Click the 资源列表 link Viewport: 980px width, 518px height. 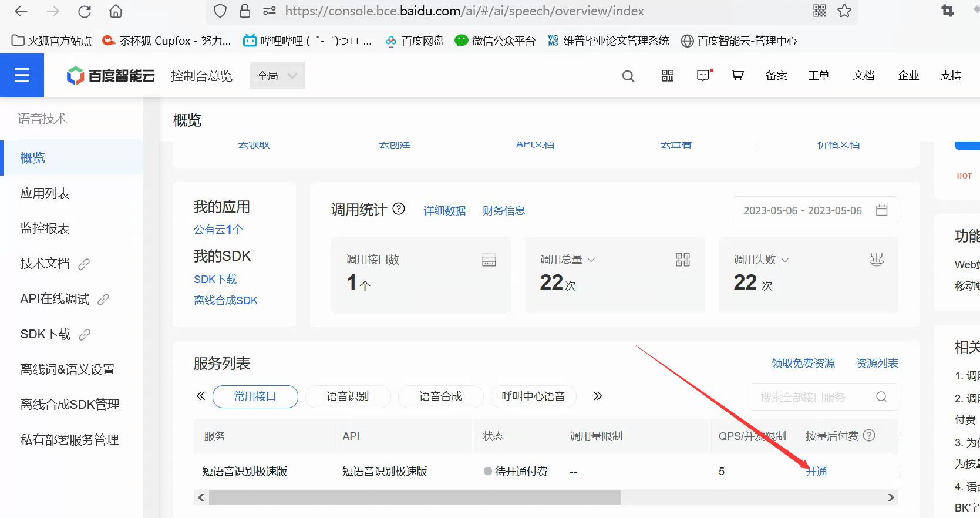(877, 364)
